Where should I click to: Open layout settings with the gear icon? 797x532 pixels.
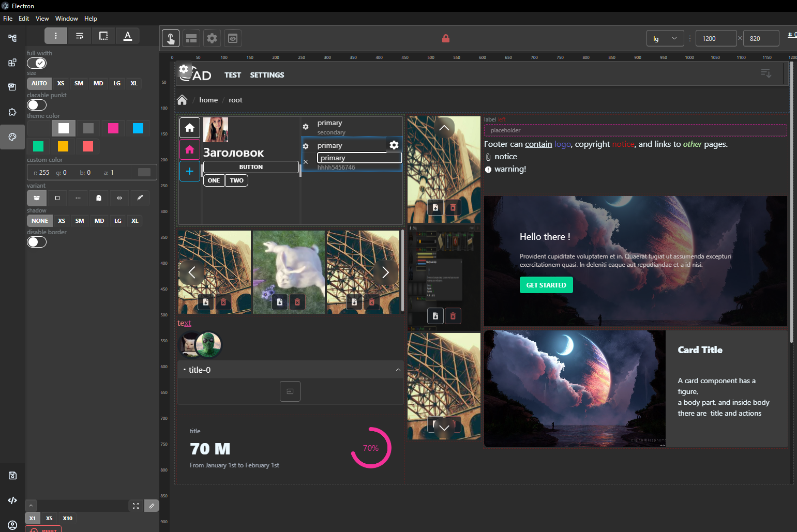[x=212, y=38]
